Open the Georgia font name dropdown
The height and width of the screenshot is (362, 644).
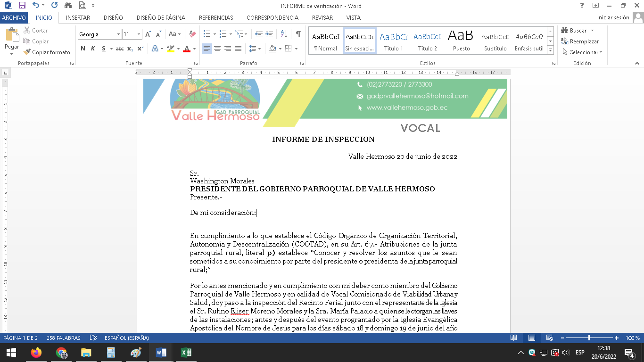coord(118,34)
